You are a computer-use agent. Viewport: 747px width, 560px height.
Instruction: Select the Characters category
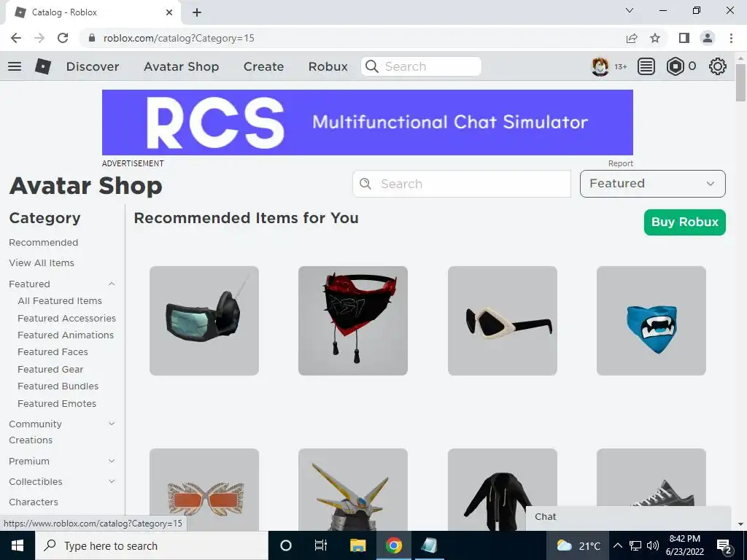[34, 502]
